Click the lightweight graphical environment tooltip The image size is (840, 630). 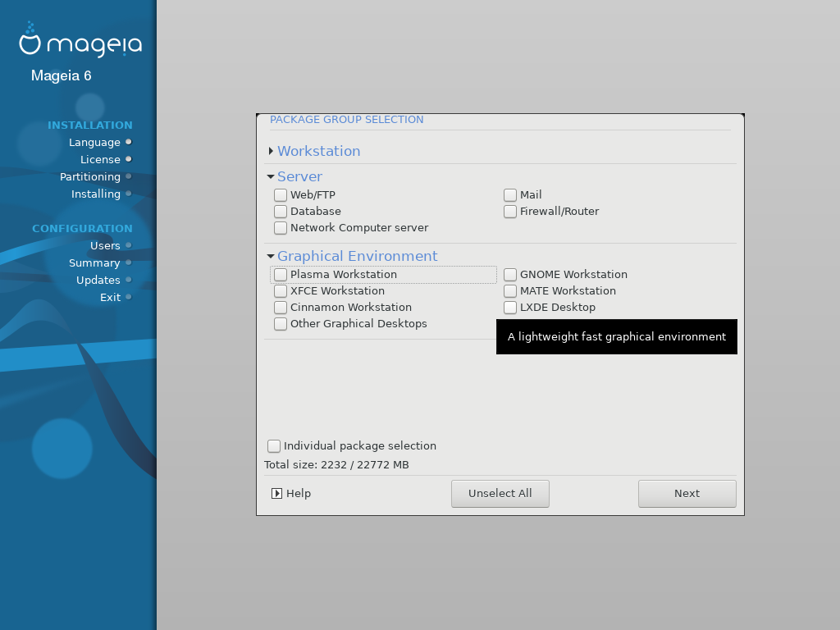click(617, 337)
